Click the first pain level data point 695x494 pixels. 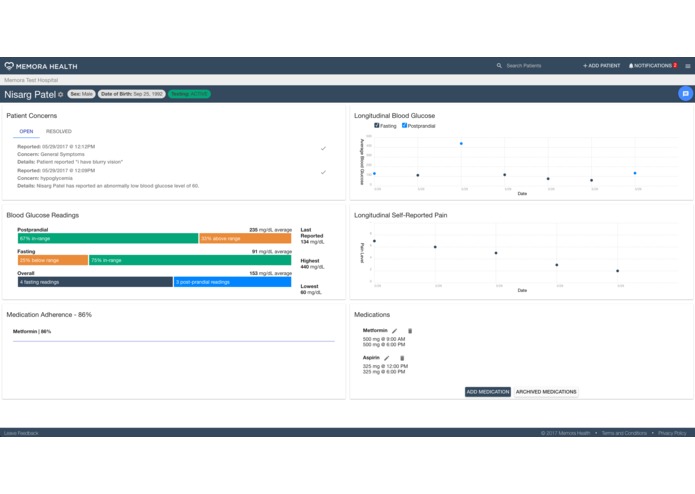pyautogui.click(x=375, y=241)
